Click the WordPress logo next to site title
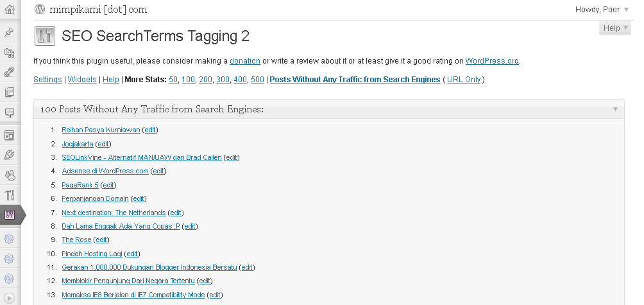The height and width of the screenshot is (305, 644). coord(40,9)
